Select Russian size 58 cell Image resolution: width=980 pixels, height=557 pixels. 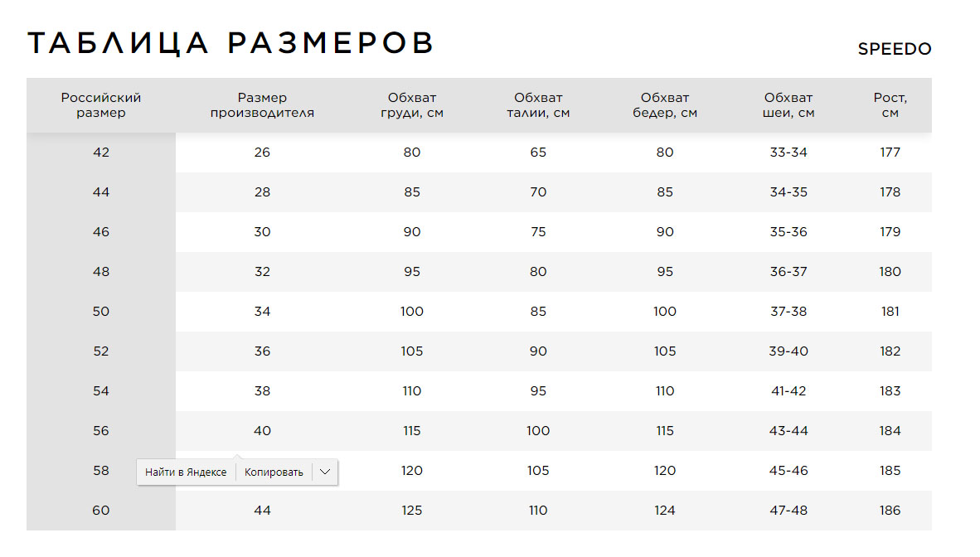101,471
